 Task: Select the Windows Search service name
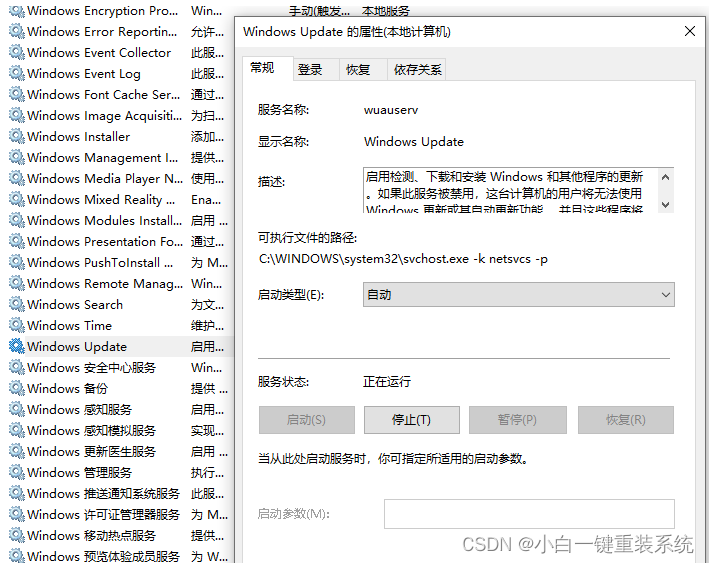[x=75, y=304]
